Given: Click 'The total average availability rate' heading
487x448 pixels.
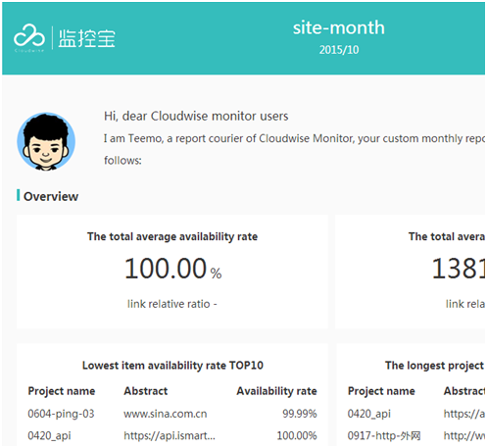Looking at the screenshot, I should [x=172, y=236].
